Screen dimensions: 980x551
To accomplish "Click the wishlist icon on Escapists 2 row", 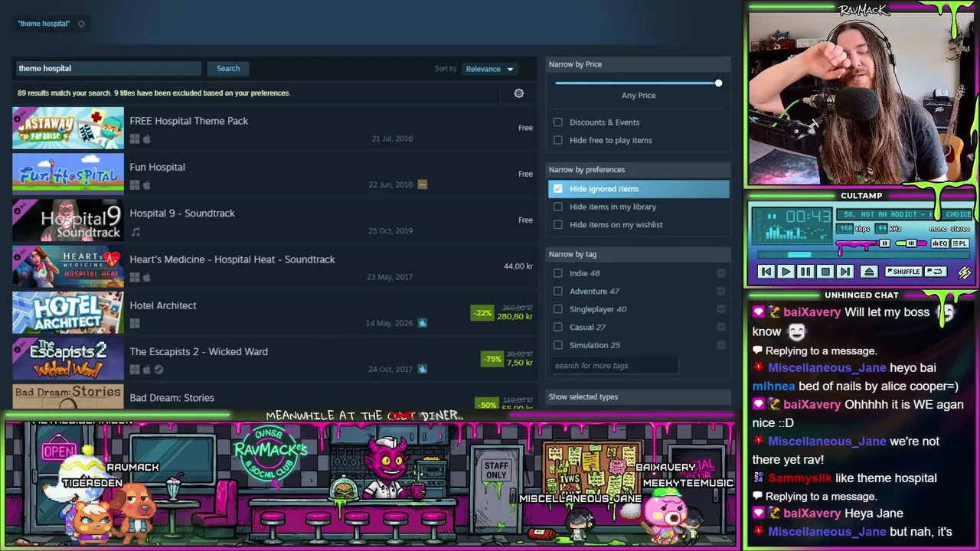I will pos(422,369).
